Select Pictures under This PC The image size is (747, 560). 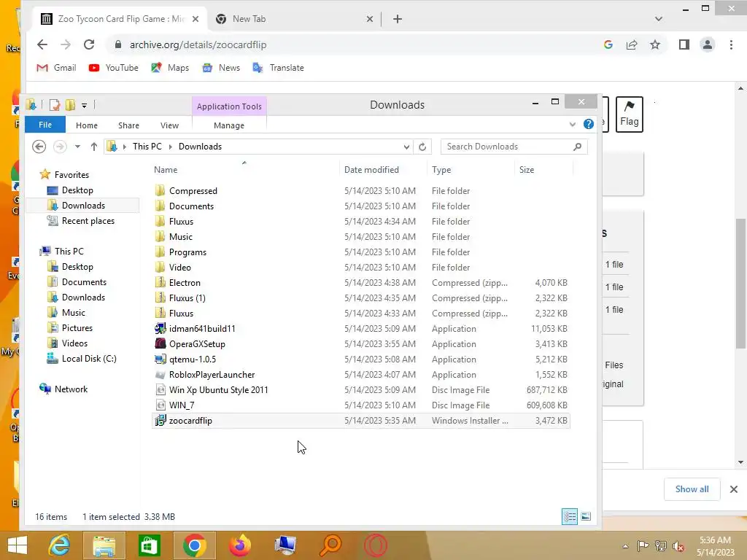click(77, 327)
